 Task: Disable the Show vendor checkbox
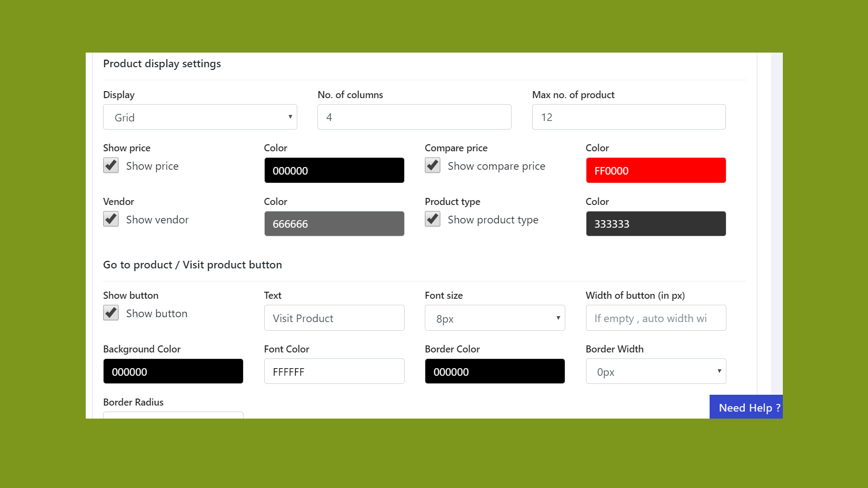click(111, 219)
